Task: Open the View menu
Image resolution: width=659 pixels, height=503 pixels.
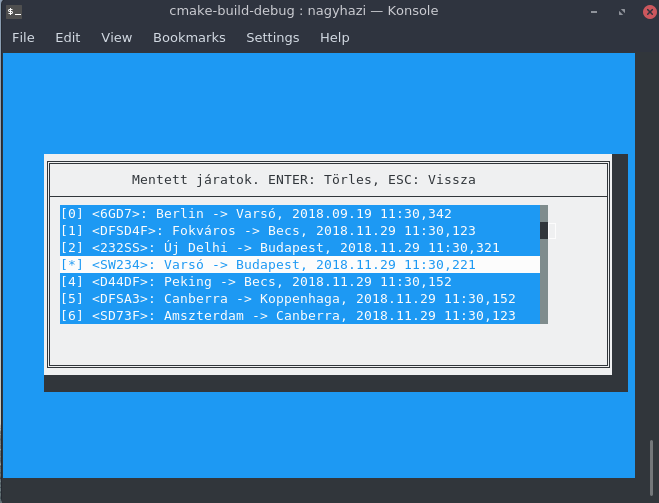Action: (117, 37)
